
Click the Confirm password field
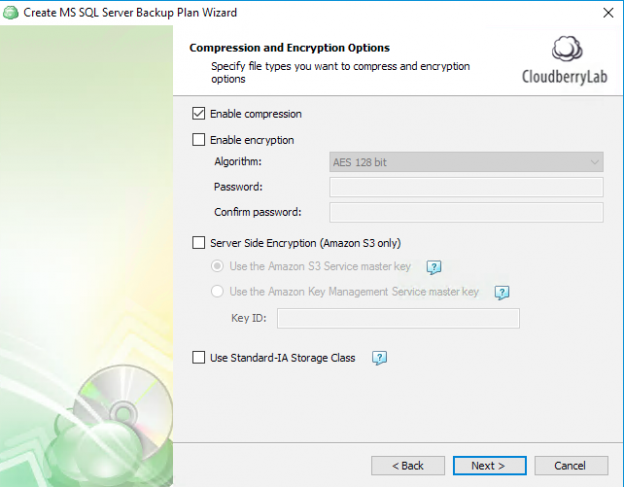point(466,212)
